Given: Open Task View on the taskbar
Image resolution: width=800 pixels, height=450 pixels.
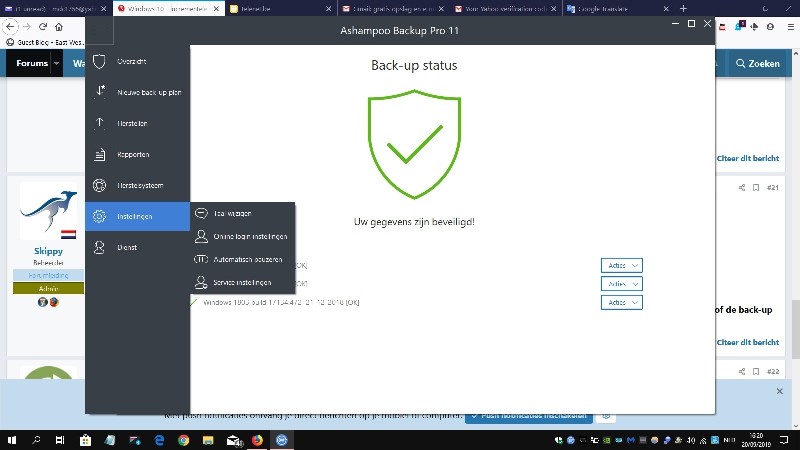Looking at the screenshot, I should [x=60, y=440].
